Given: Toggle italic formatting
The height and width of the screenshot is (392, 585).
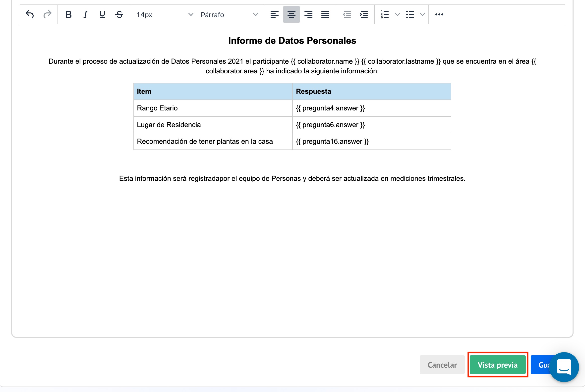Looking at the screenshot, I should click(x=85, y=14).
